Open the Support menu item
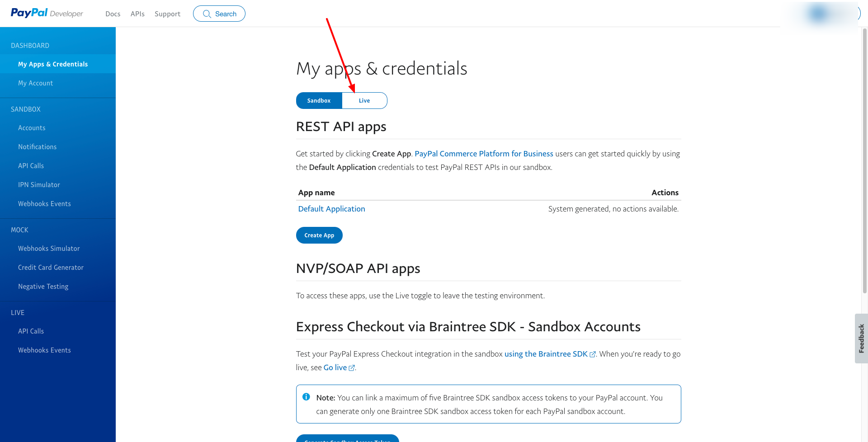The image size is (868, 442). [167, 14]
